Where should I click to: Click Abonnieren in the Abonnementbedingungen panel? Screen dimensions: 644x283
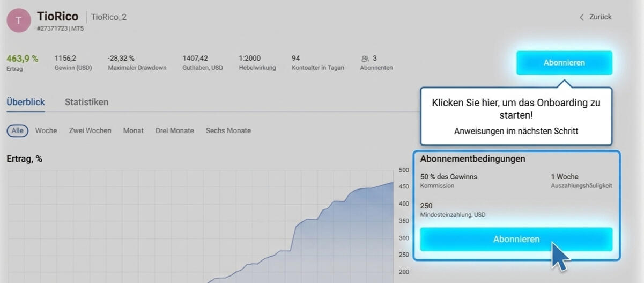pyautogui.click(x=516, y=240)
